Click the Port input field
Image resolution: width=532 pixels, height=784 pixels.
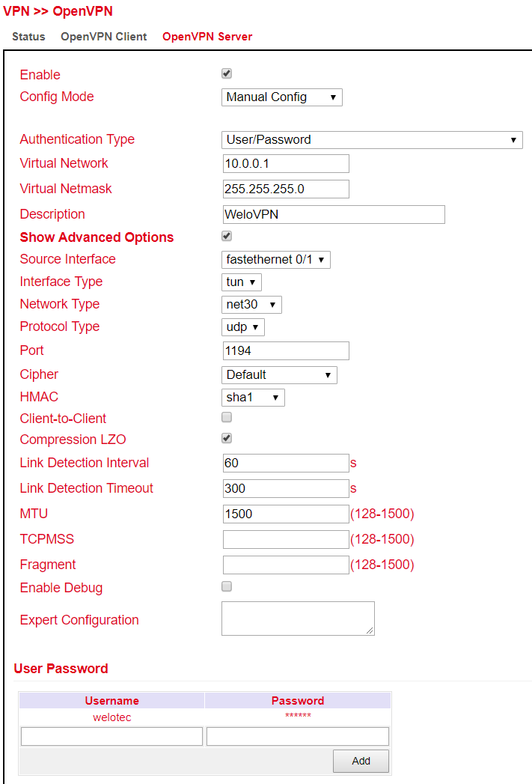(x=286, y=350)
